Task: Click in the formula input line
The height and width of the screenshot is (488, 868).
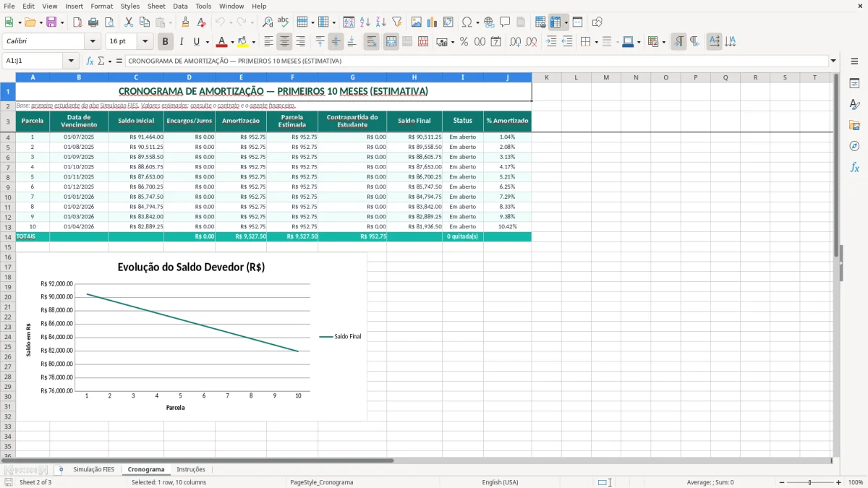Action: (476, 61)
